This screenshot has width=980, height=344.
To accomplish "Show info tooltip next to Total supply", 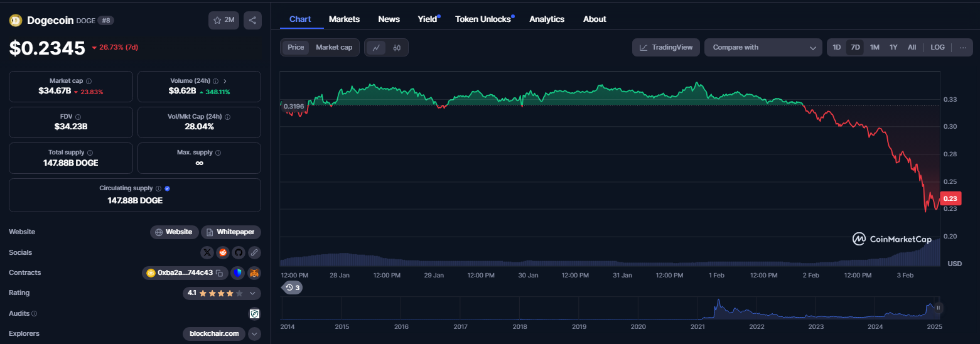I will tap(90, 153).
